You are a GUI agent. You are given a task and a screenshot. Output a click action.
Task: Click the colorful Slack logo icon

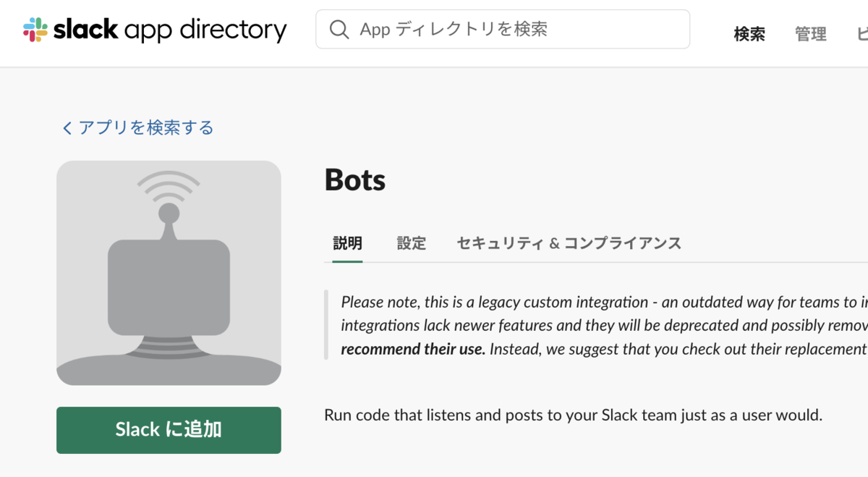click(35, 30)
